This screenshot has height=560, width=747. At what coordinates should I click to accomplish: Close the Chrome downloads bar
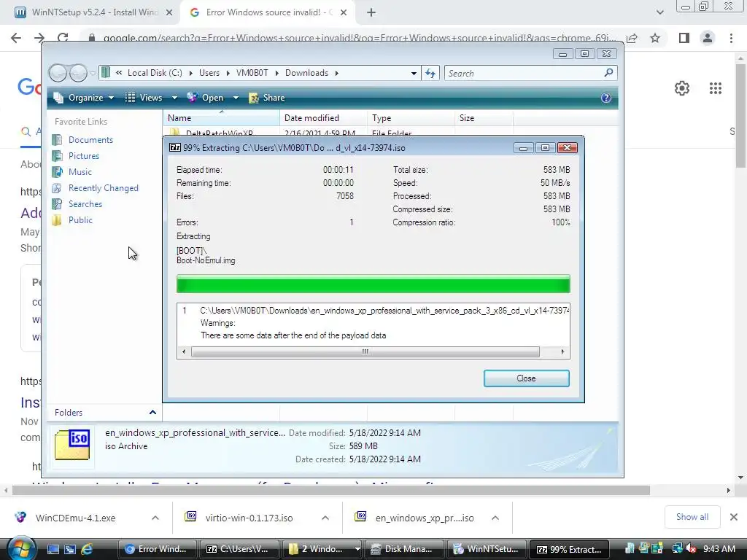pyautogui.click(x=734, y=517)
